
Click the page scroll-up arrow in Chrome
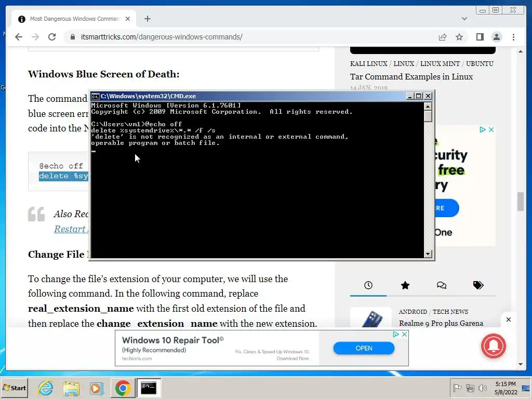coord(521,51)
